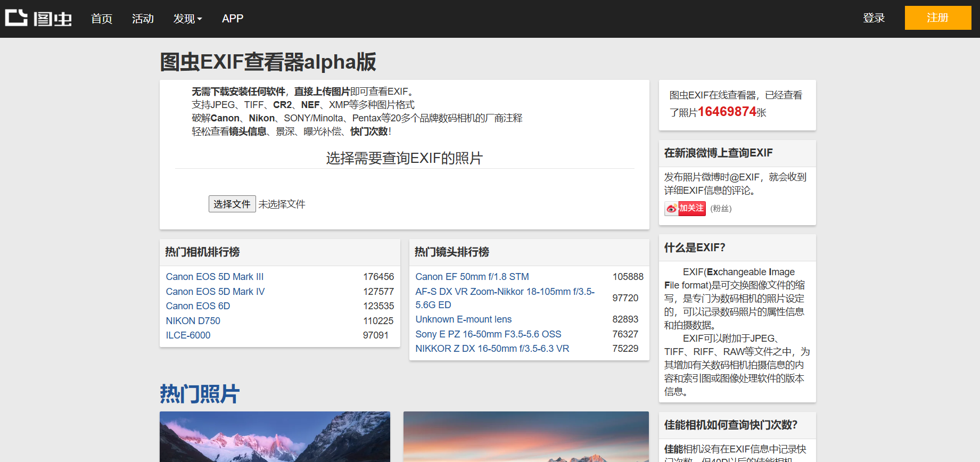
Task: Open Canon EF 50mm f/1.8 STM link
Action: tap(472, 277)
